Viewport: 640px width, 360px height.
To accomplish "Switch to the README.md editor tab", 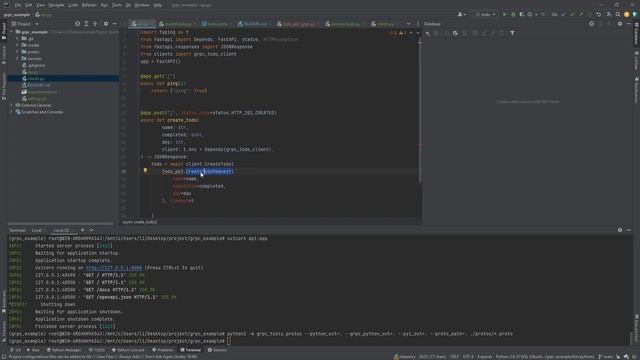I will click(255, 24).
